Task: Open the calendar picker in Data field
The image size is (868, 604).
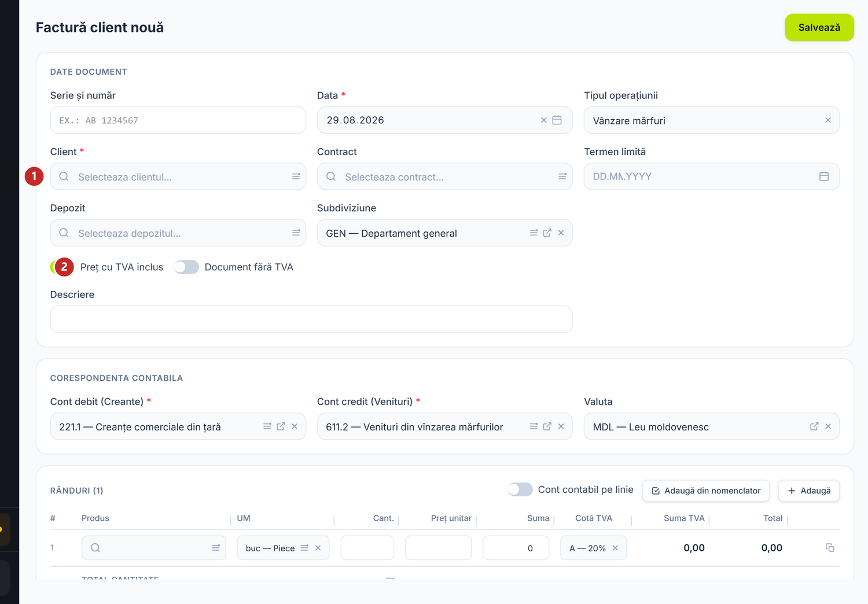Action: coord(557,120)
